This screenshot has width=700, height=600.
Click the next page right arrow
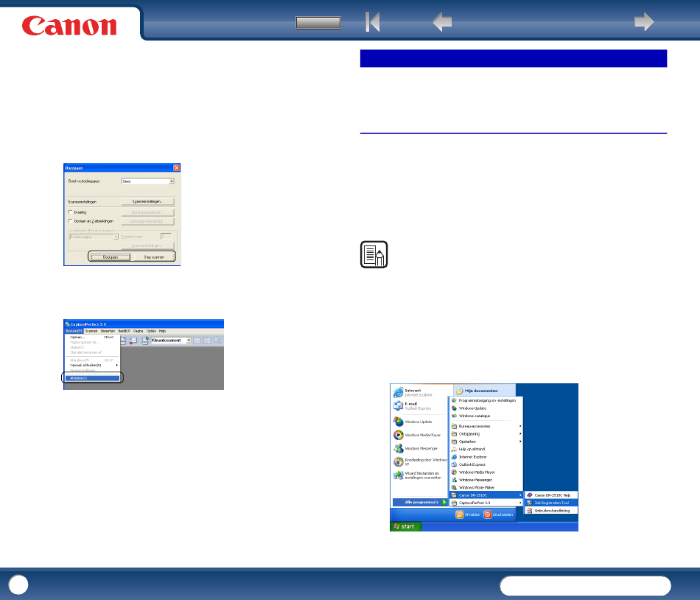(644, 22)
